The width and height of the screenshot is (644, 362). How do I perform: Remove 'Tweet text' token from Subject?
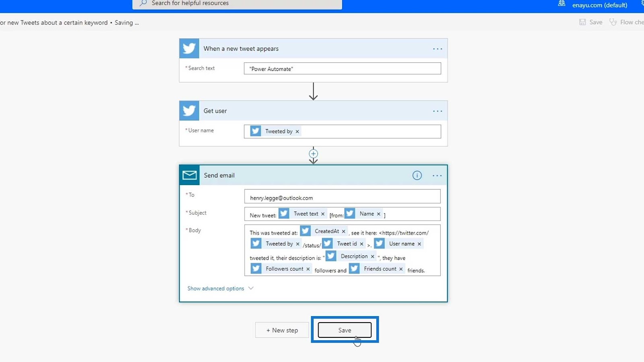[x=323, y=214]
